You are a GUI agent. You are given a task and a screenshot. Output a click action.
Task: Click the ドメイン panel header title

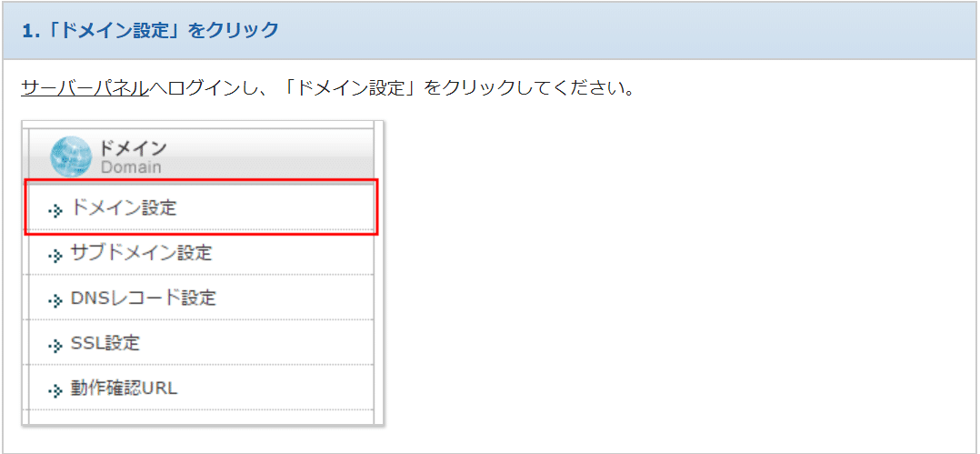click(x=133, y=148)
